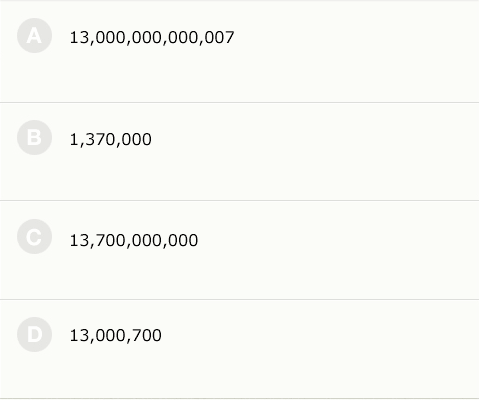Mark the gray B badge as the answer
Screen dimensions: 479x400
click(34, 137)
